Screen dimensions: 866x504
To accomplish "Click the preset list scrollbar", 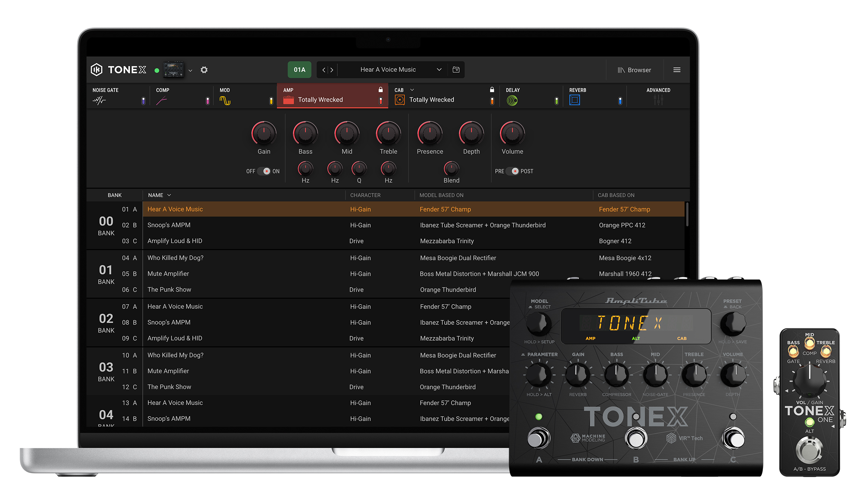I will click(687, 214).
